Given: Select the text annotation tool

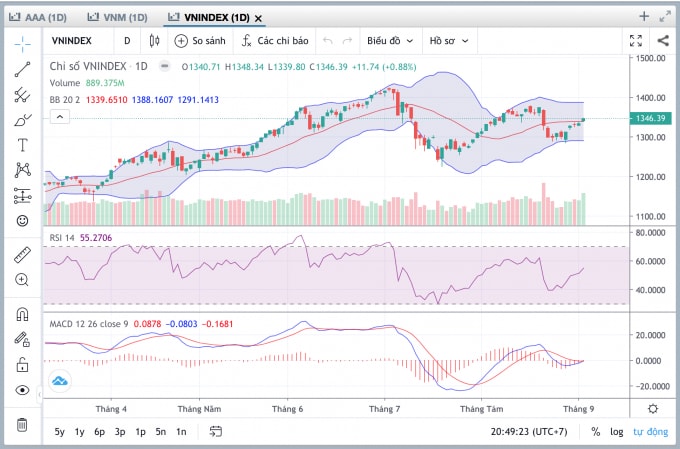Looking at the screenshot, I should tap(22, 145).
